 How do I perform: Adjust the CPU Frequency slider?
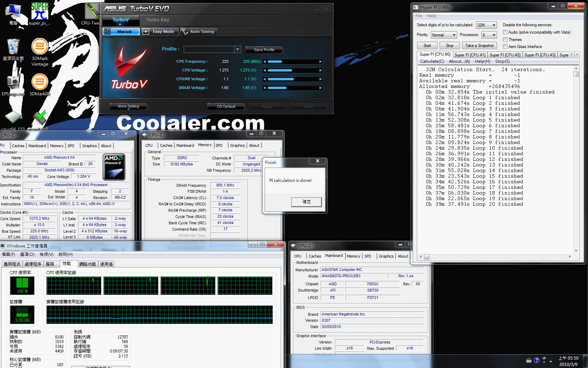tap(292, 62)
